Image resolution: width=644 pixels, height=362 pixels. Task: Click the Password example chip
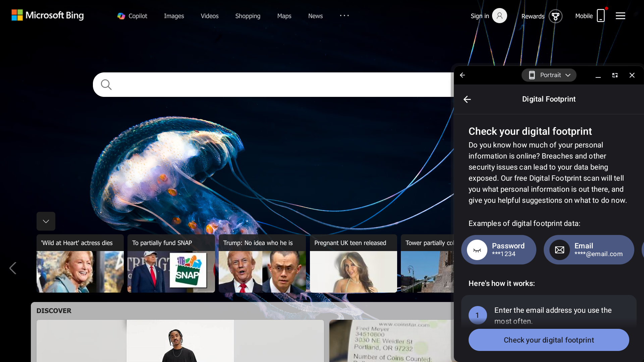(x=499, y=250)
